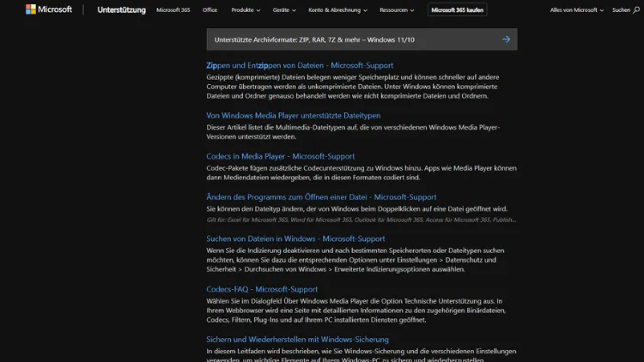Viewport: 644px width, 362px height.
Task: Go to the Office nav item
Action: pos(210,10)
